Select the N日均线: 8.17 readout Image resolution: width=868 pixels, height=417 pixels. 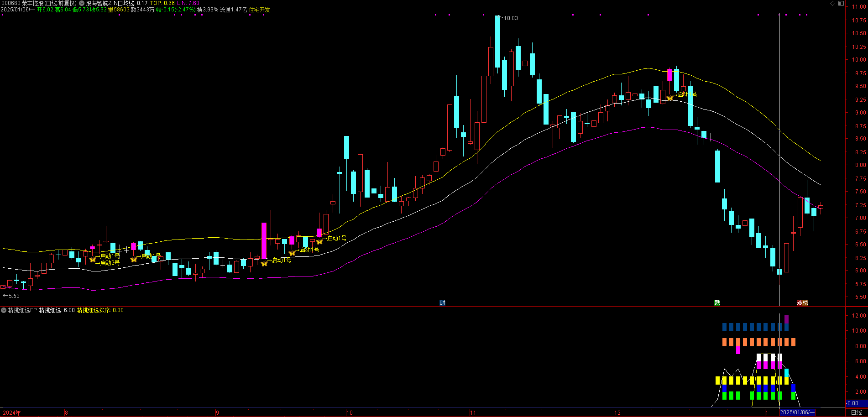click(131, 3)
